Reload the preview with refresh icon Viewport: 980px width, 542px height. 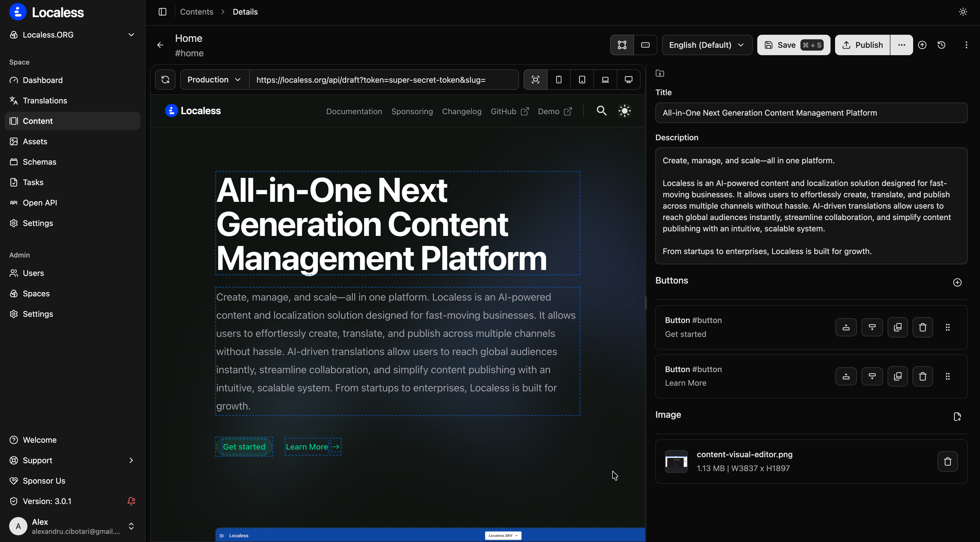click(165, 79)
